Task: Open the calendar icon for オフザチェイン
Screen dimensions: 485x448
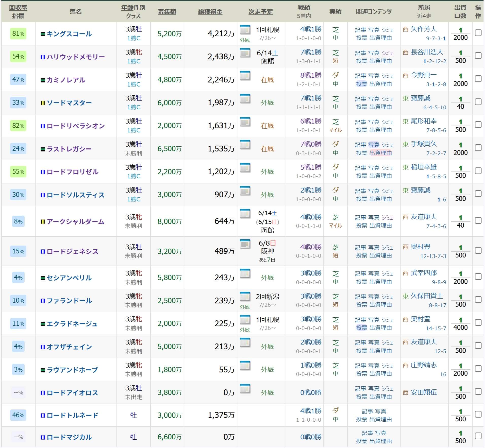Action: pos(245,343)
